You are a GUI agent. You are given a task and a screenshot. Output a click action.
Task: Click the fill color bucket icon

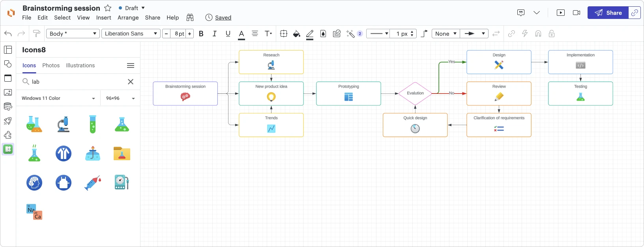coord(296,34)
